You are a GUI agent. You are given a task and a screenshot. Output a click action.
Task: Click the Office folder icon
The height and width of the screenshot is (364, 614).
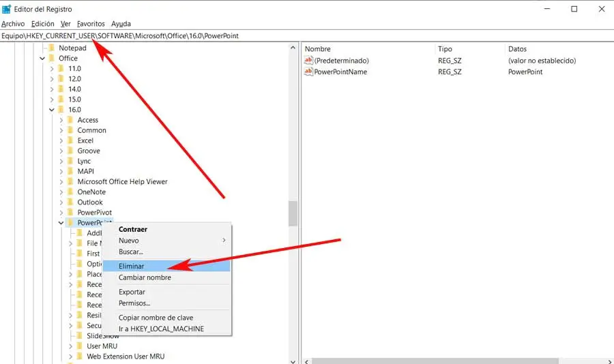click(52, 58)
